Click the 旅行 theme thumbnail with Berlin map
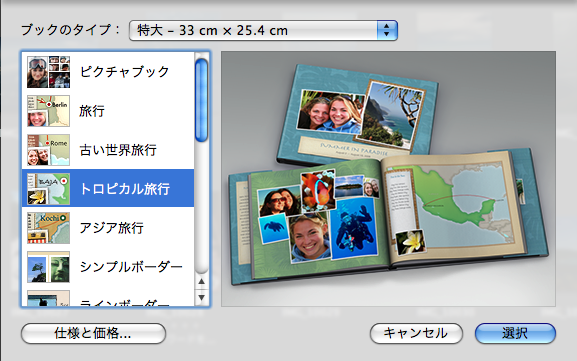Viewport: 577px width, 361px height. (48, 111)
